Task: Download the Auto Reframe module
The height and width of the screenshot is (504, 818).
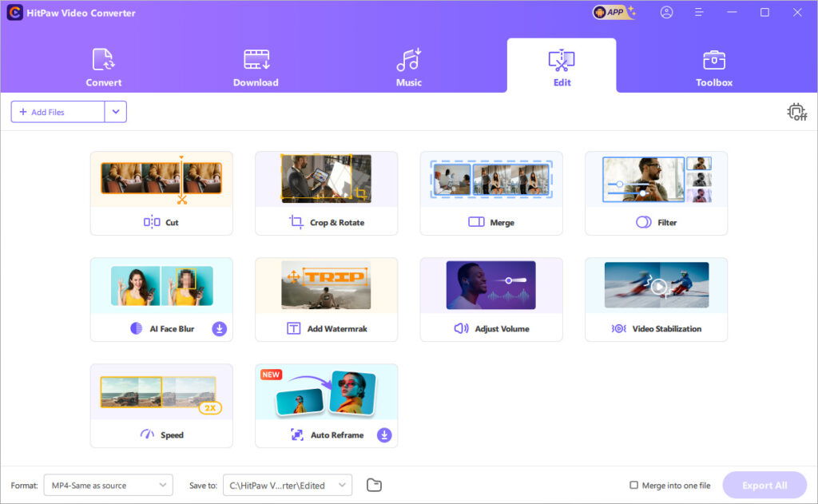Action: (384, 435)
